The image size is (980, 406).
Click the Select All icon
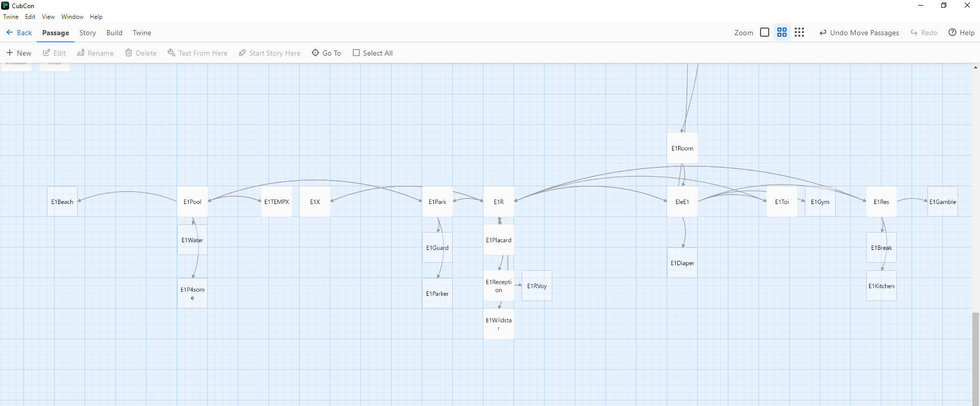coord(356,53)
